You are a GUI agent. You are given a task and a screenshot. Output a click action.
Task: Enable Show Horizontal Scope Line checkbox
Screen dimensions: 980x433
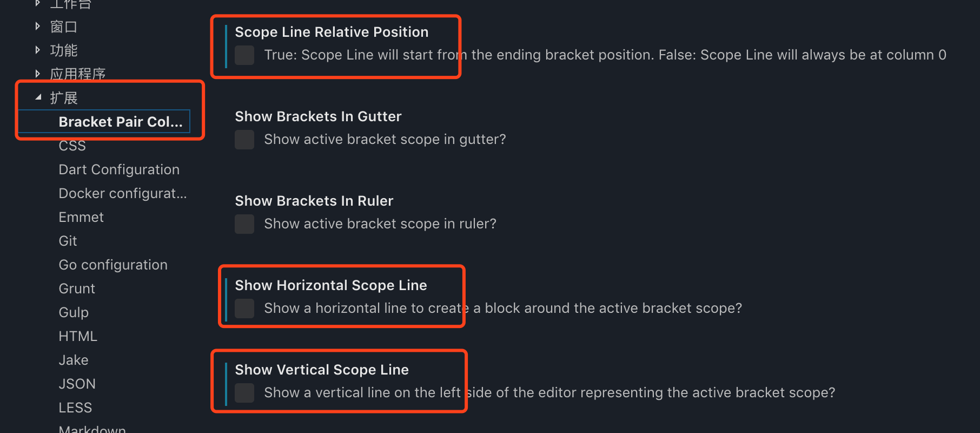click(244, 309)
